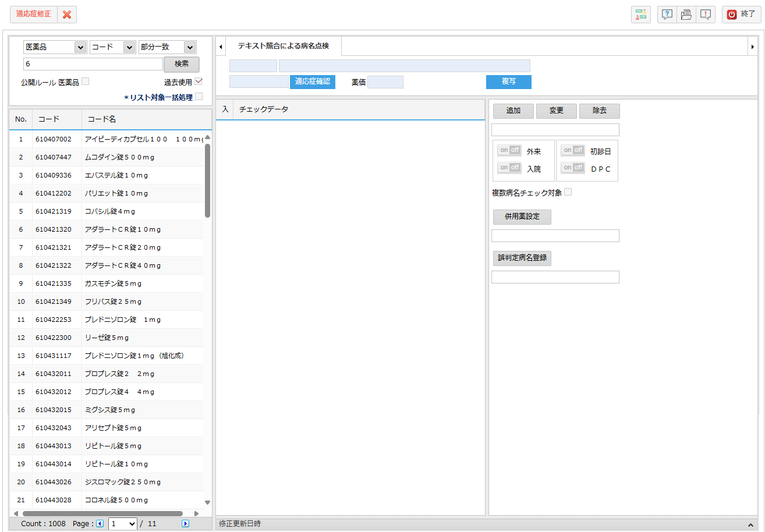The height and width of the screenshot is (532, 765).
Task: Open the page number dropdown
Action: 123,523
